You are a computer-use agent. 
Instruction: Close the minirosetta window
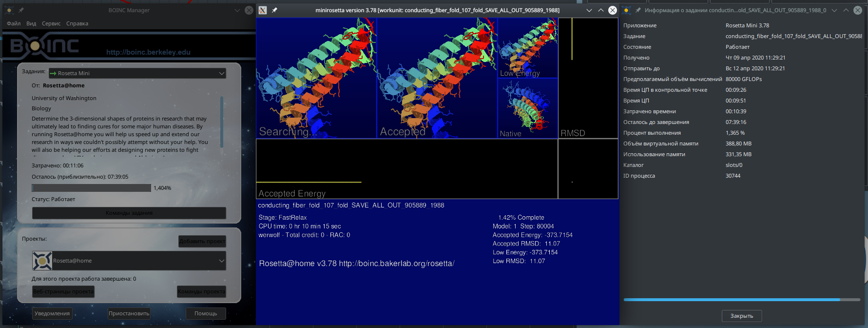pos(613,10)
